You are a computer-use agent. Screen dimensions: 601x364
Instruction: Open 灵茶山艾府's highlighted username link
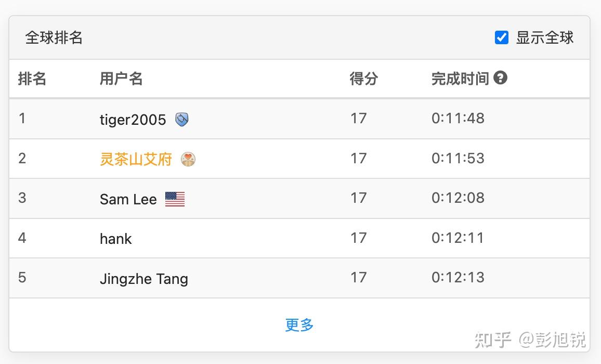tap(136, 159)
